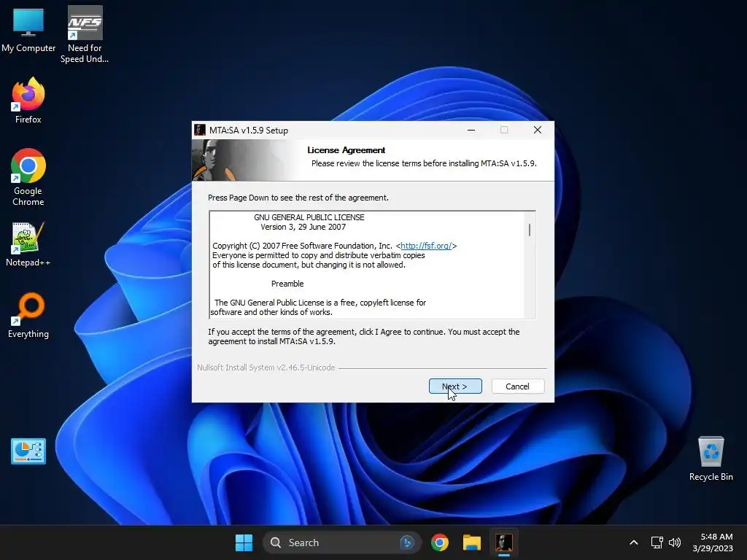Launch Google Chrome desktop shortcut
The height and width of the screenshot is (560, 747).
click(28, 177)
